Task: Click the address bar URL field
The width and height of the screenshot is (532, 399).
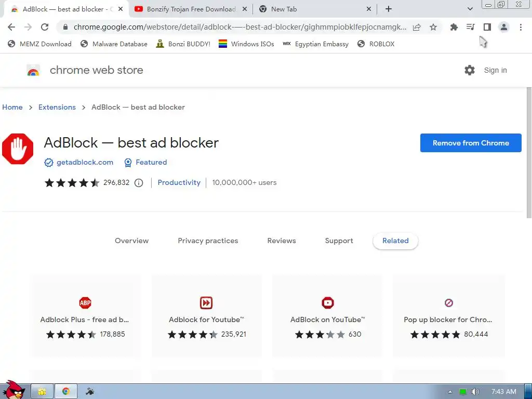Action: 240,27
